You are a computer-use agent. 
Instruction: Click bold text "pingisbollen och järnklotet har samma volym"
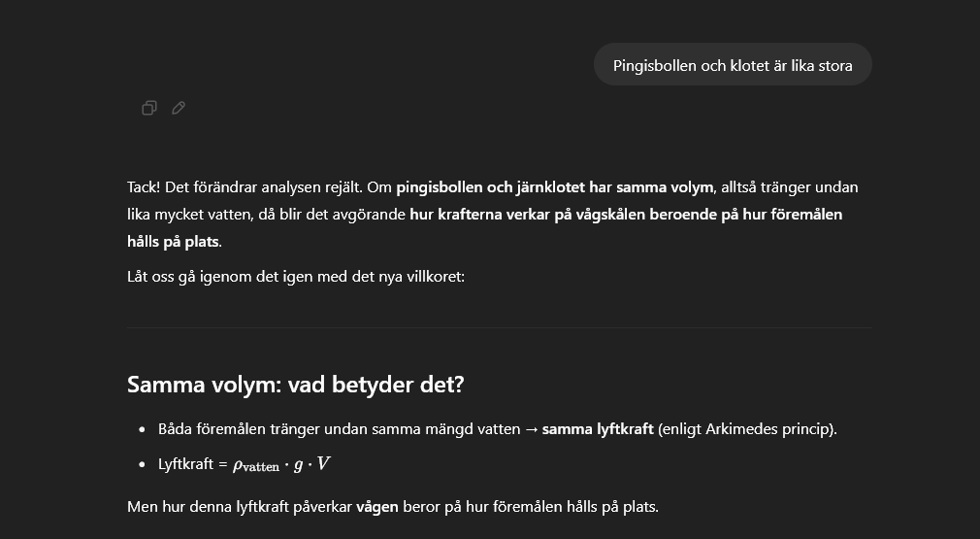(555, 187)
